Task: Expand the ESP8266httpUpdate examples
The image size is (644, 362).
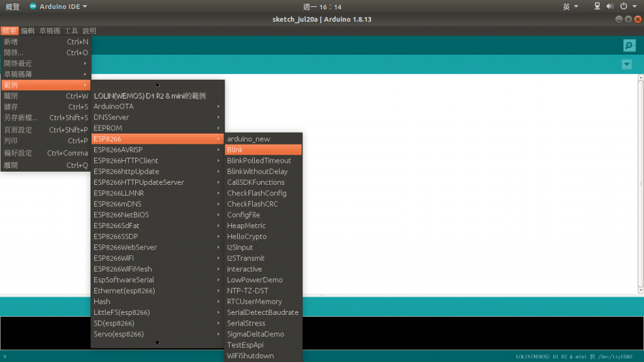Action: click(157, 172)
